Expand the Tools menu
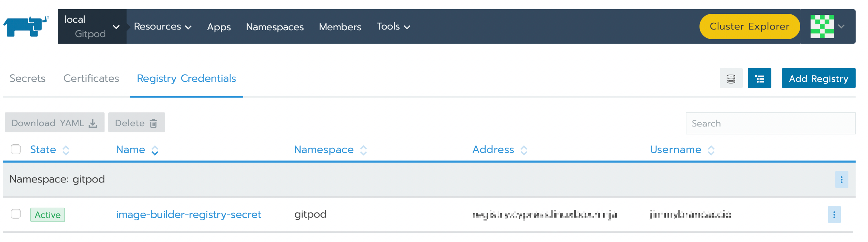The image size is (868, 242). [393, 26]
